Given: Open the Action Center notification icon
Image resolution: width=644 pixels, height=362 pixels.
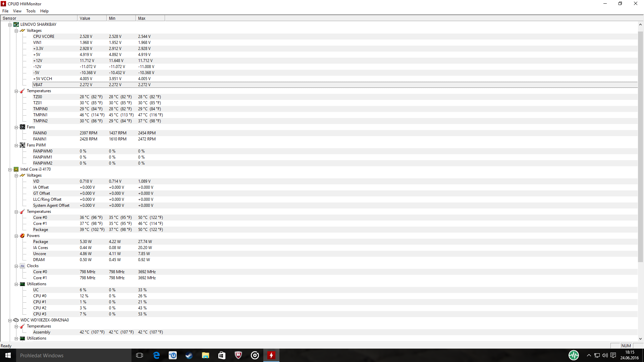Looking at the screenshot, I should pos(613,355).
